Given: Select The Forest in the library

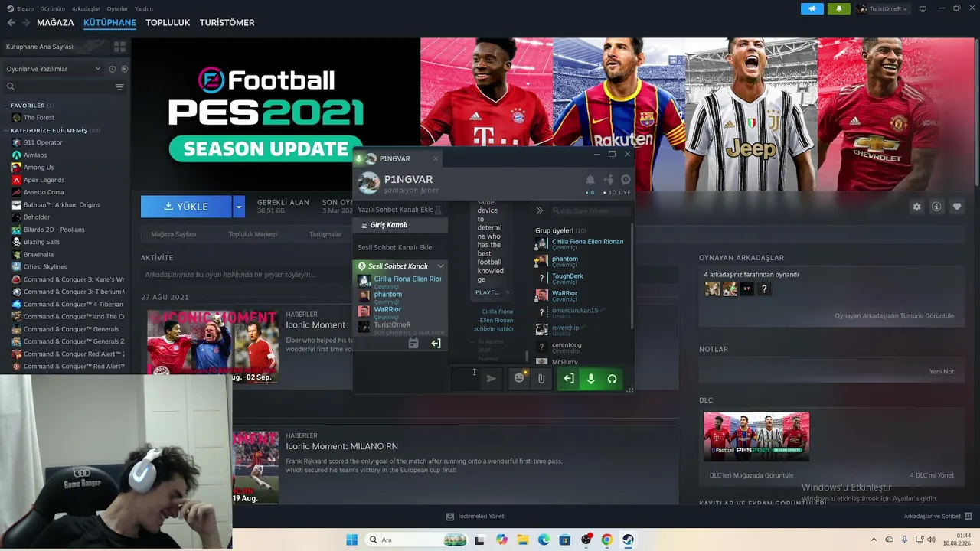Looking at the screenshot, I should 39,118.
